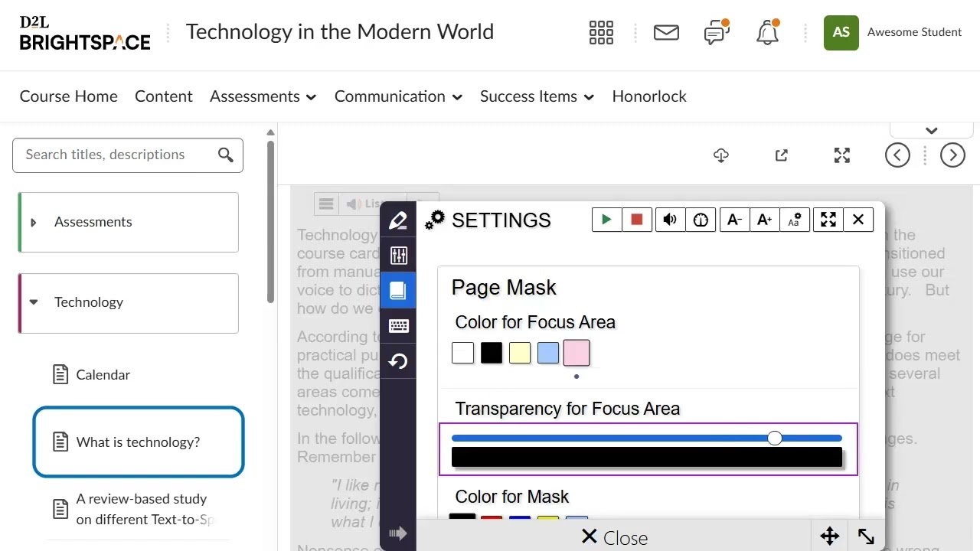Click the arrow at the sidebar bottom

pyautogui.click(x=398, y=533)
